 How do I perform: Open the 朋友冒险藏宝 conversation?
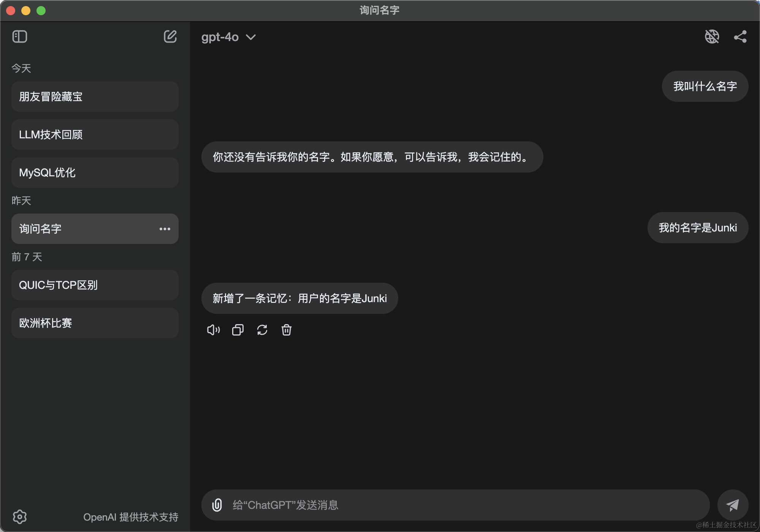(95, 97)
